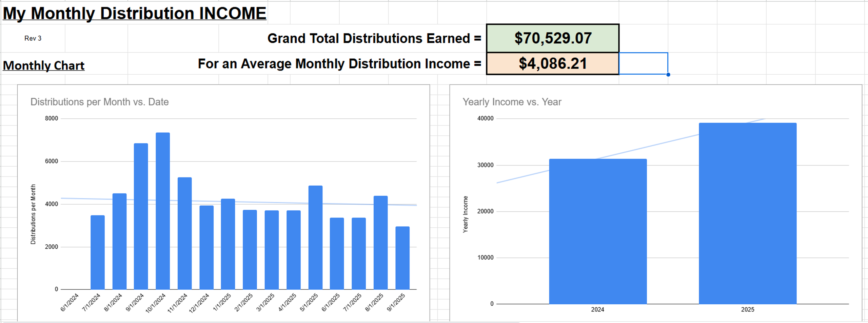Screen dimensions: 868x323
Task: Select the 9/1/2024 bar in the monthly chart
Action: (141, 216)
